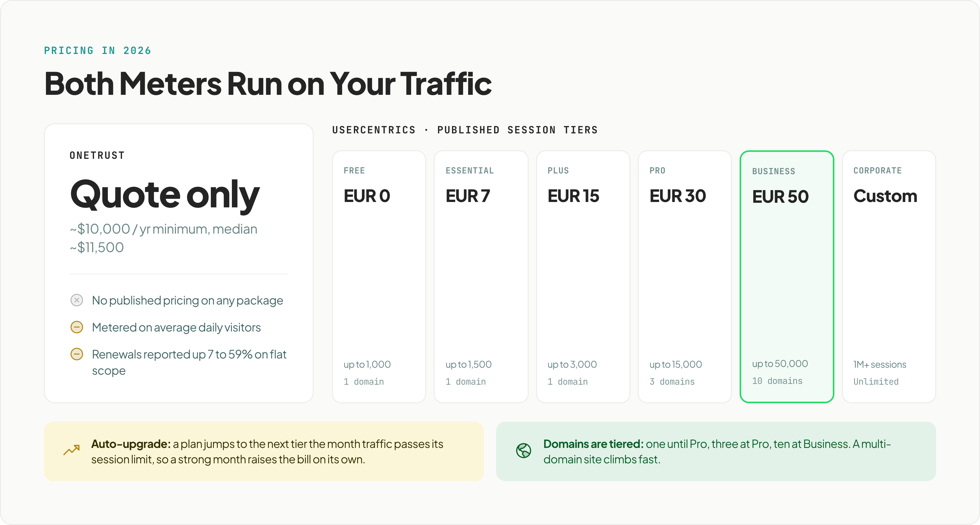The image size is (980, 525).
Task: Click the globe icon beside Domains are tiered
Action: [523, 451]
